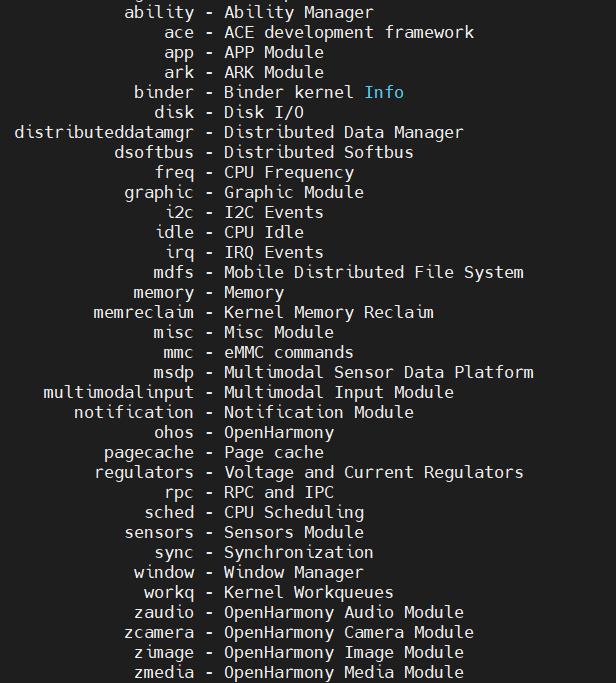This screenshot has width=616, height=683.
Task: Click "OpenHarmony Media Module" text
Action: point(344,672)
